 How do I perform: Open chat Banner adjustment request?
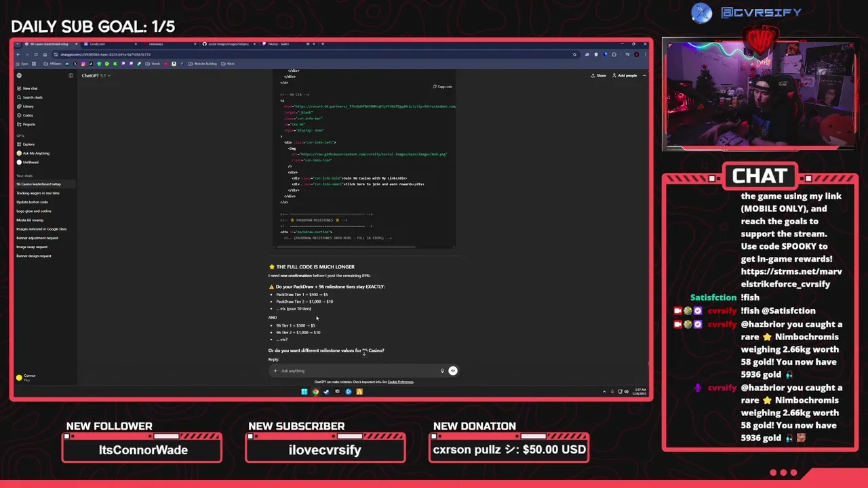pos(37,238)
